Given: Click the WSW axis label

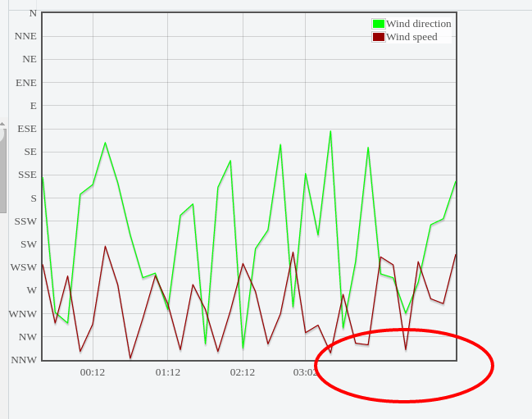Looking at the screenshot, I should point(24,267).
